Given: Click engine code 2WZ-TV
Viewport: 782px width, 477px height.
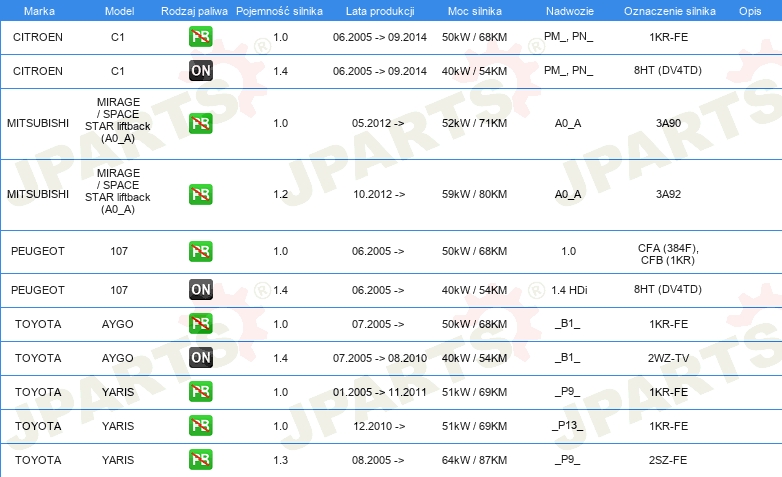Looking at the screenshot, I should 668,358.
